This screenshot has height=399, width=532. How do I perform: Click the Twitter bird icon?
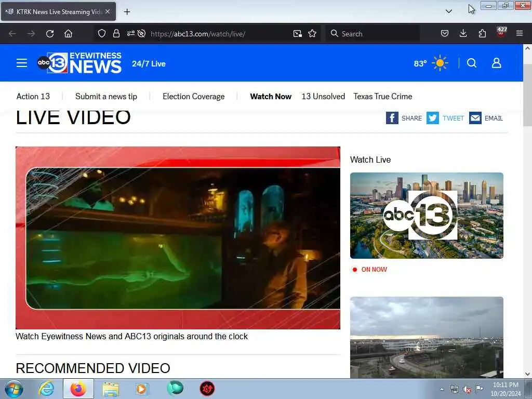coord(433,118)
